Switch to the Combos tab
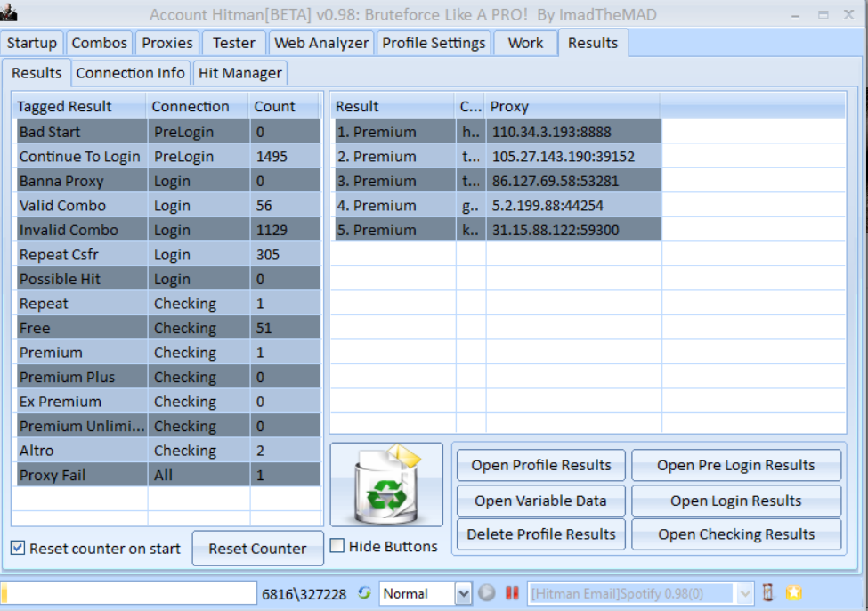Screen dimensions: 868x611 [x=99, y=43]
